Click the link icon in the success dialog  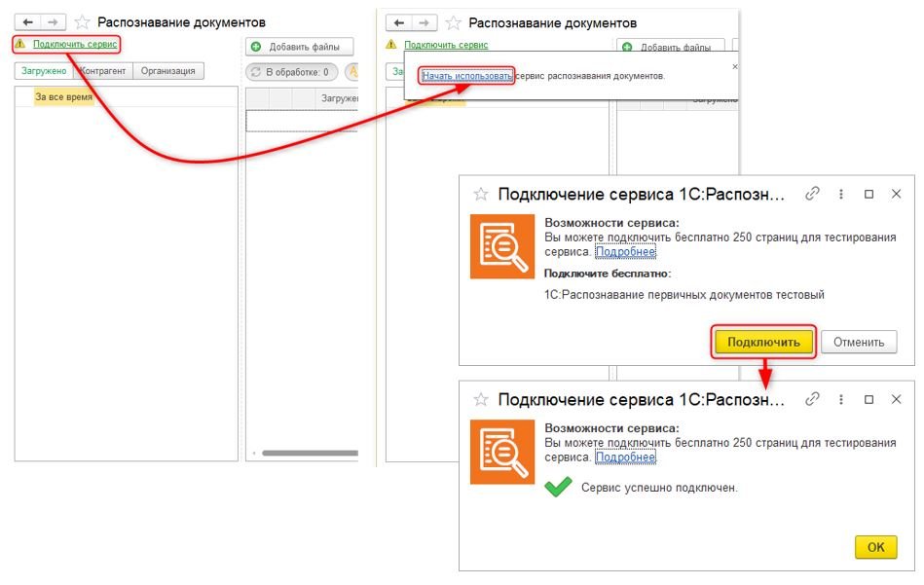point(812,399)
